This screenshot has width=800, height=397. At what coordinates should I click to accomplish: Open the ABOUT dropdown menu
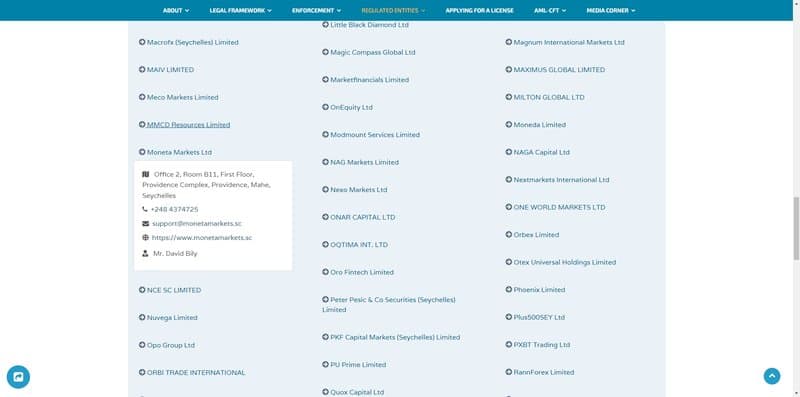(x=176, y=10)
